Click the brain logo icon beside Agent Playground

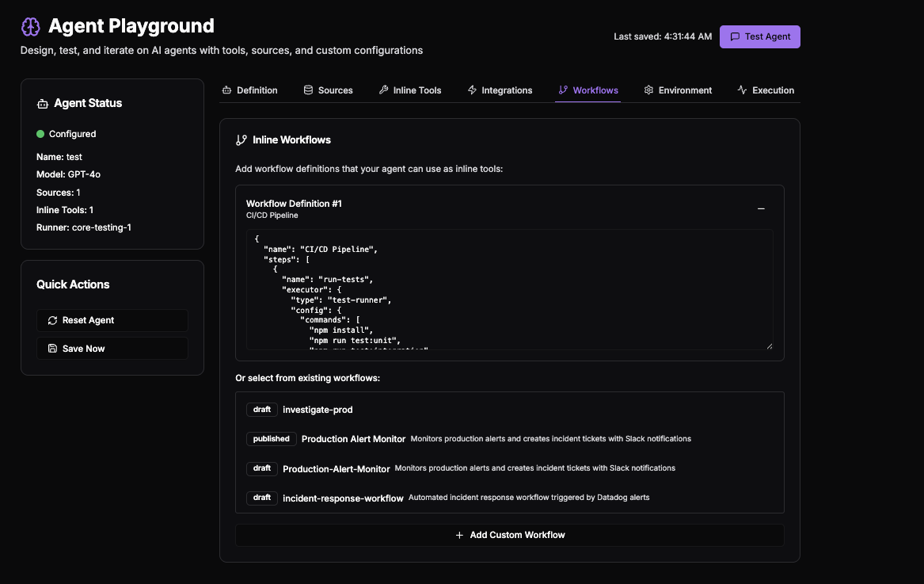[x=31, y=27]
